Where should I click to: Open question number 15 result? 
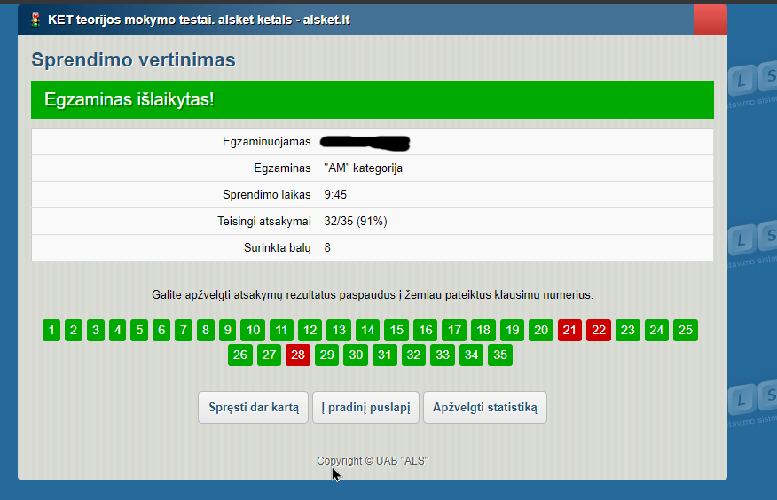pyautogui.click(x=396, y=330)
